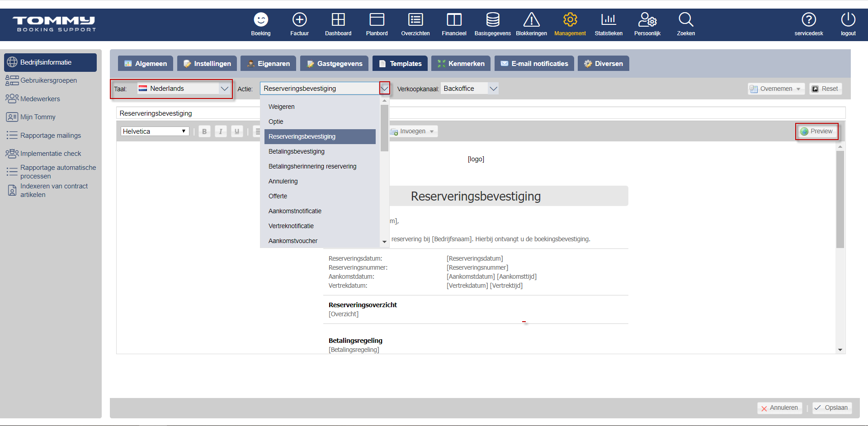868x426 pixels.
Task: Open the Overnemen dropdown button
Action: pos(776,89)
